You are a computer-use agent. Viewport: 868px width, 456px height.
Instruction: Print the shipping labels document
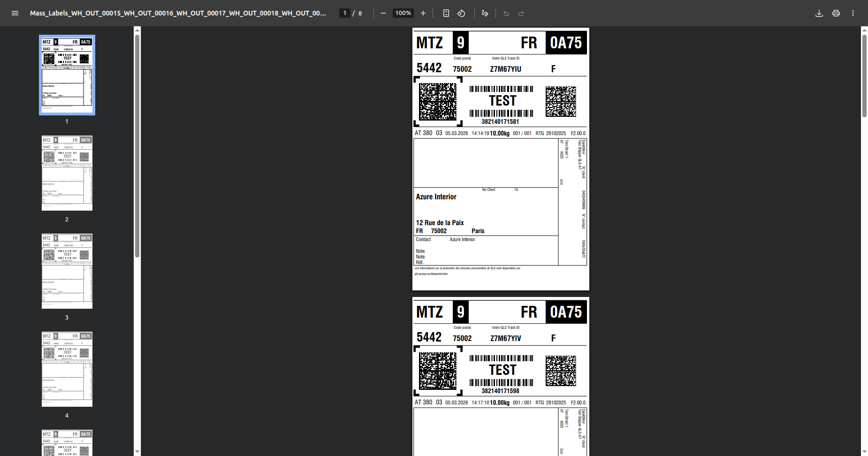[836, 13]
